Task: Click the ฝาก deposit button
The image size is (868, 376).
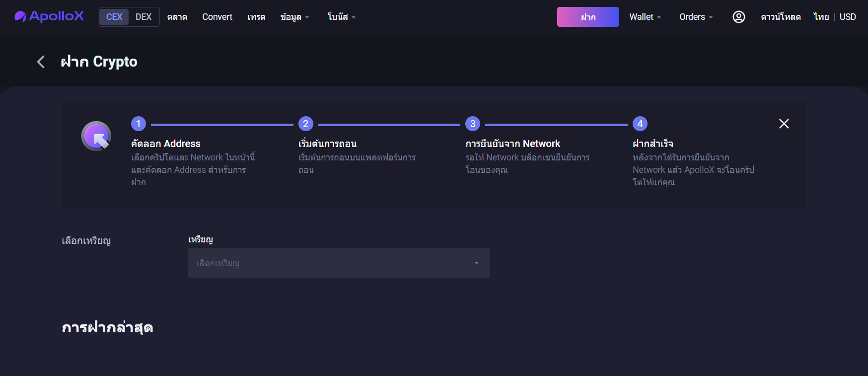Action: pyautogui.click(x=588, y=17)
